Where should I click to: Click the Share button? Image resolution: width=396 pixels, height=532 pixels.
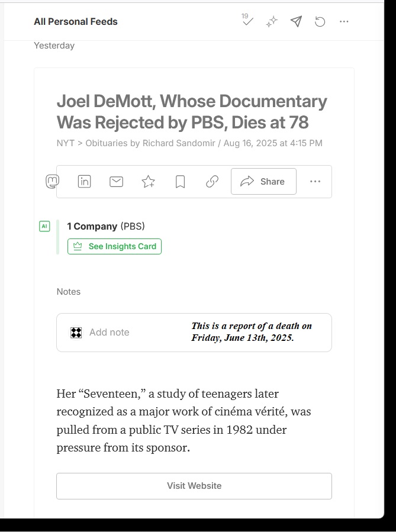tap(263, 182)
